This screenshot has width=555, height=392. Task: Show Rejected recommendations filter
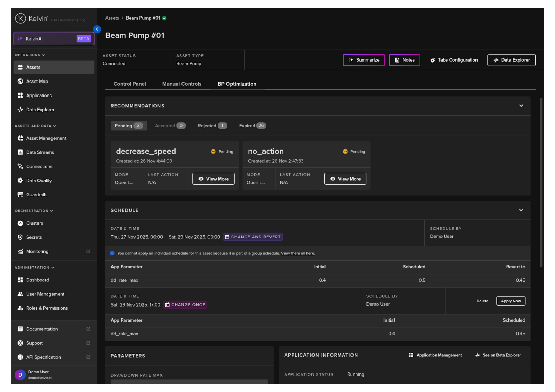tap(212, 126)
